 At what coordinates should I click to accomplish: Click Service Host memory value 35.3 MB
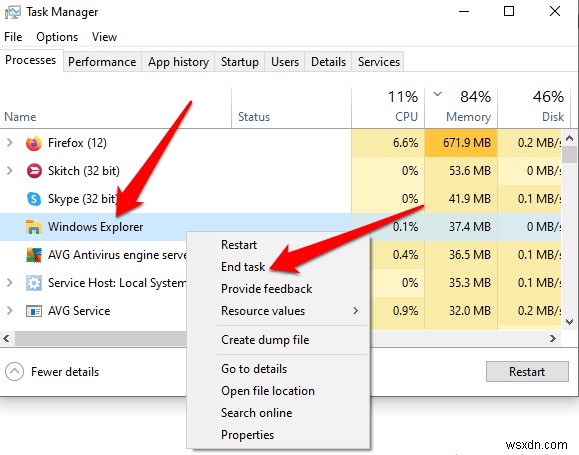(470, 283)
